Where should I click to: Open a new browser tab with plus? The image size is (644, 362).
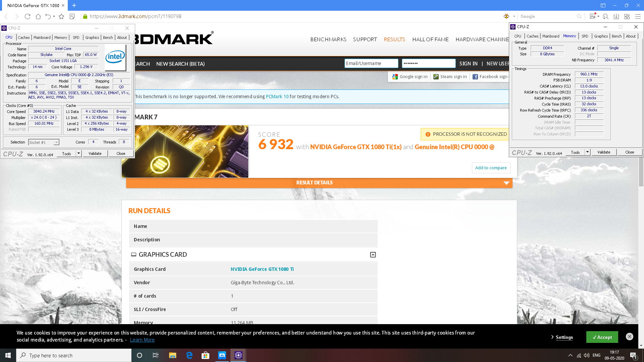click(74, 5)
